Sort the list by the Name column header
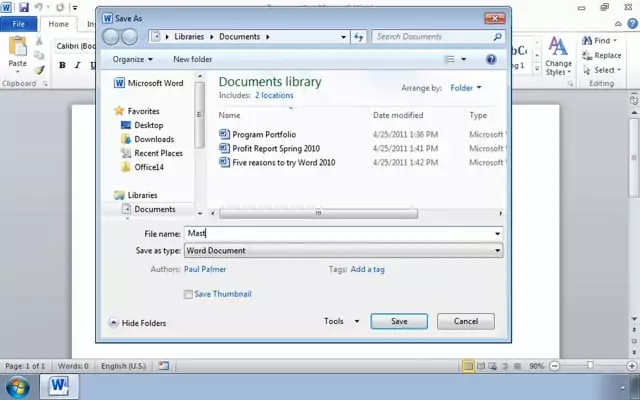Image resolution: width=640 pixels, height=400 pixels. point(229,116)
